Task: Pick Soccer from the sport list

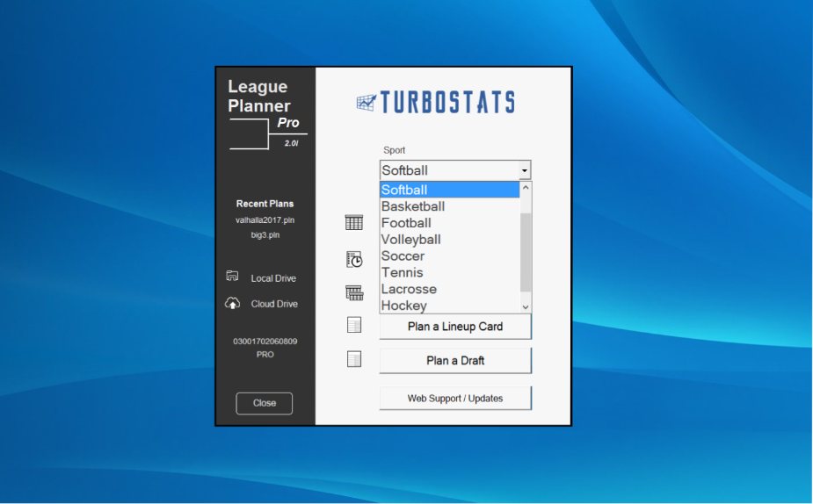Action: coord(449,256)
